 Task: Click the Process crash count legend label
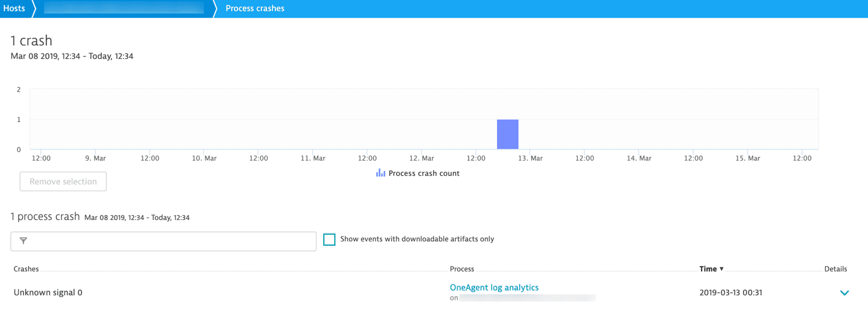[x=424, y=173]
